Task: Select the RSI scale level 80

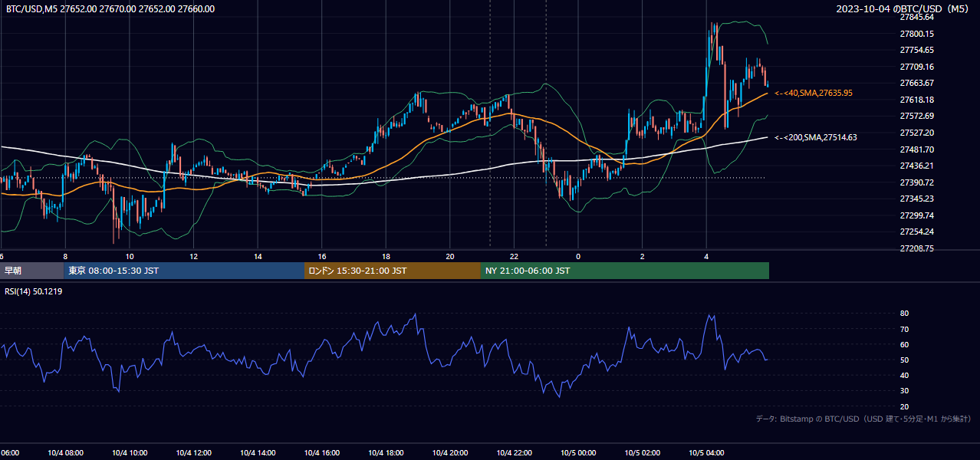Action: pos(904,314)
